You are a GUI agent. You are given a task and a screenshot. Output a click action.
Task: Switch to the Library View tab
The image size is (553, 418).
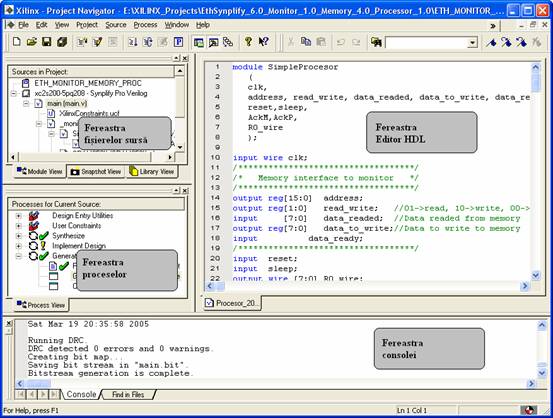pos(152,172)
